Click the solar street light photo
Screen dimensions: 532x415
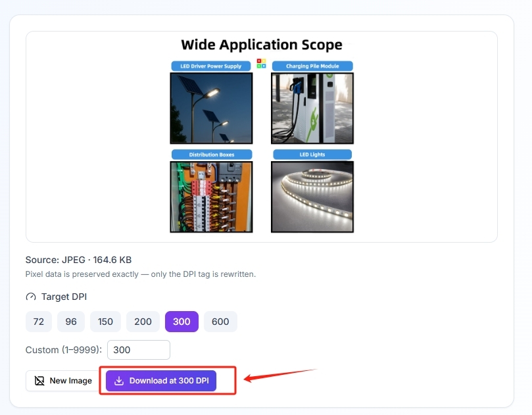(x=211, y=109)
